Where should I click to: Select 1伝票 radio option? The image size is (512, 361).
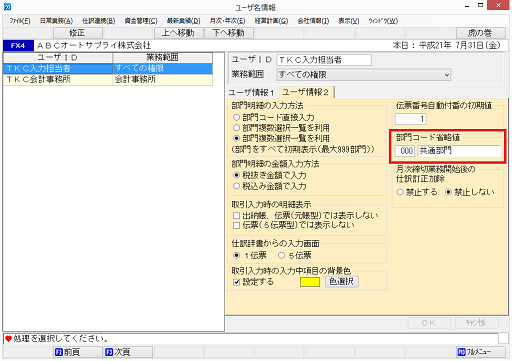(x=236, y=255)
